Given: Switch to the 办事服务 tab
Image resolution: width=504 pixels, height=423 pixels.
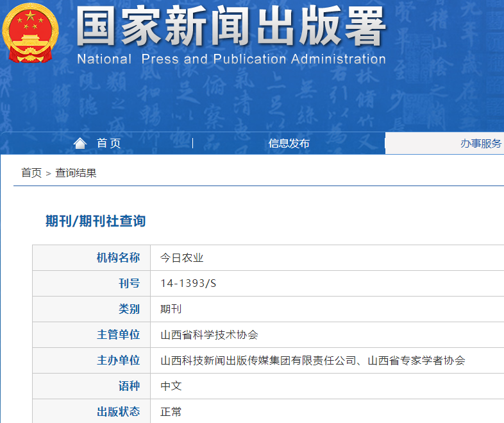Looking at the screenshot, I should 480,143.
